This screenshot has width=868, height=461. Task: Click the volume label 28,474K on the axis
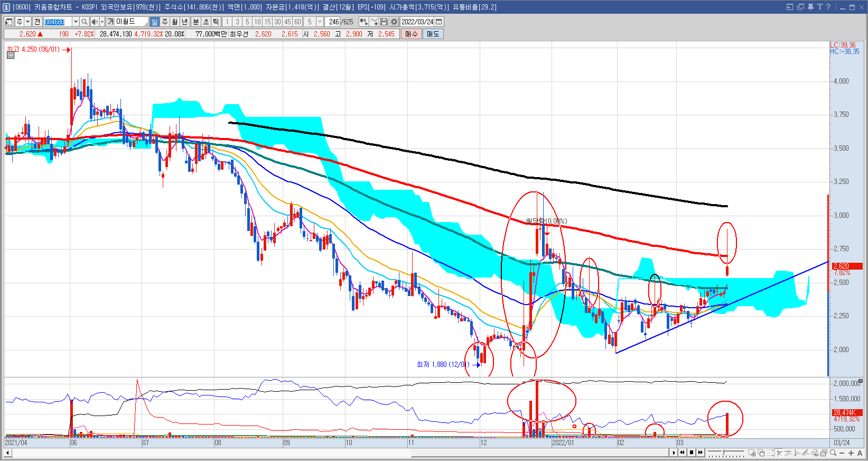[x=847, y=412]
